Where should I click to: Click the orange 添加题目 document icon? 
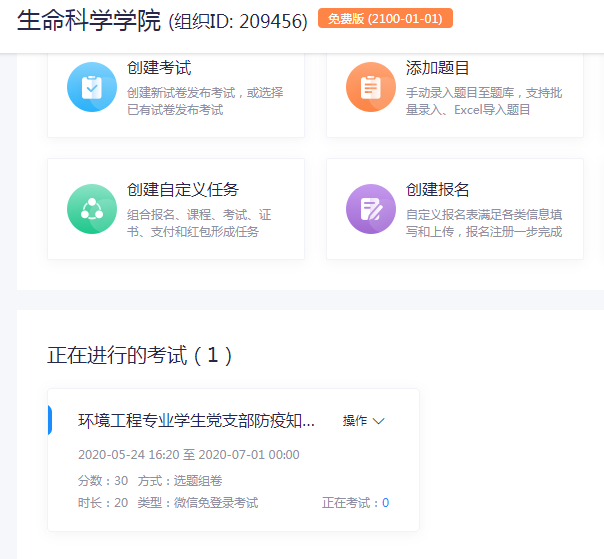371,87
